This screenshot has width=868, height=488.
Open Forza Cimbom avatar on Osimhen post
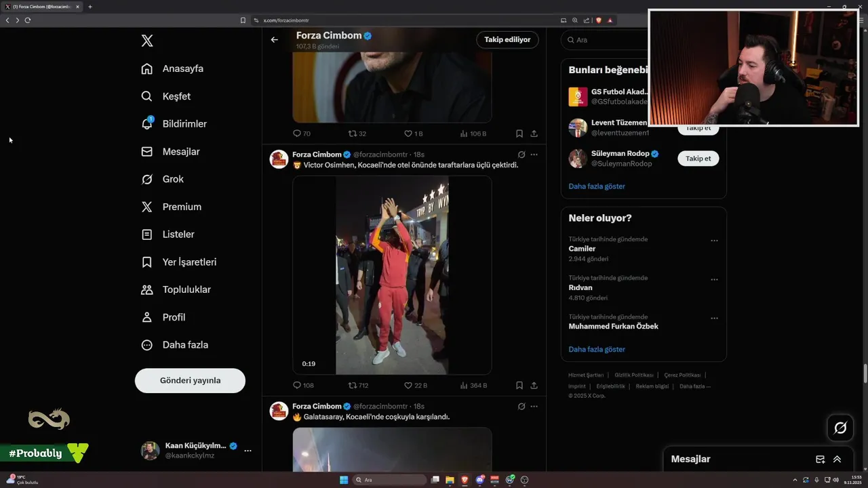(279, 159)
